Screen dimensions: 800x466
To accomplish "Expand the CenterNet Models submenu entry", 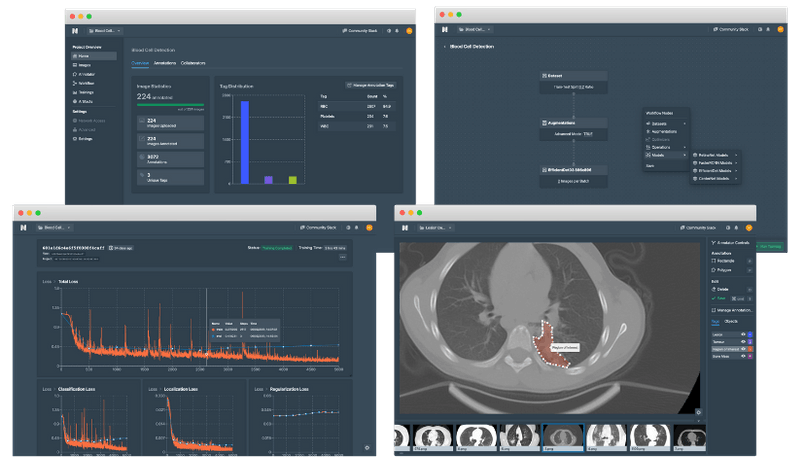I will click(715, 179).
